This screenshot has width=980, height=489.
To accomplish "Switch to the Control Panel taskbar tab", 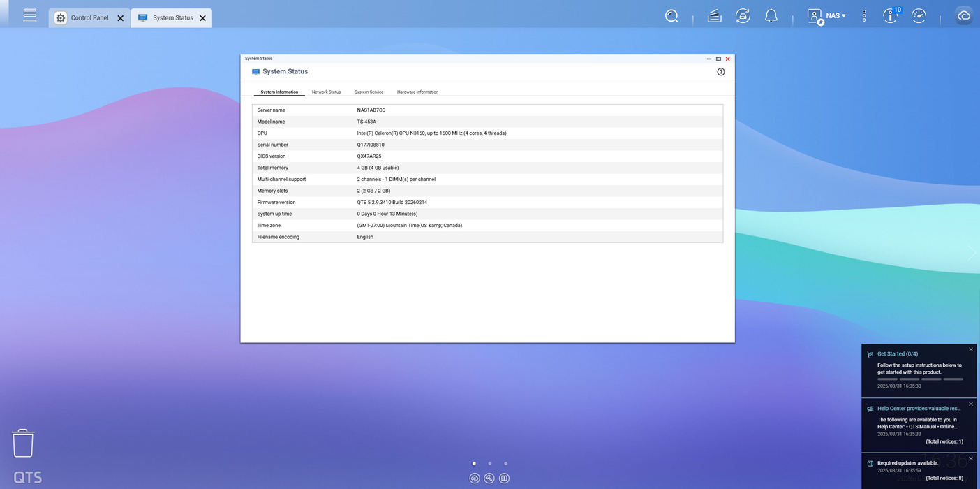I will [89, 18].
